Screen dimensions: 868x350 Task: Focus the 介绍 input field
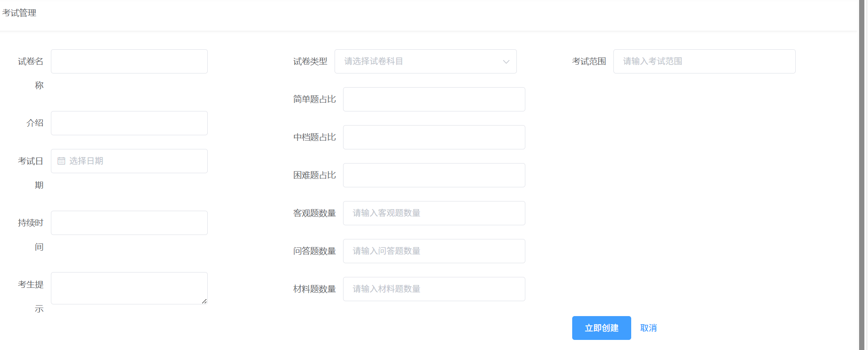pos(129,123)
